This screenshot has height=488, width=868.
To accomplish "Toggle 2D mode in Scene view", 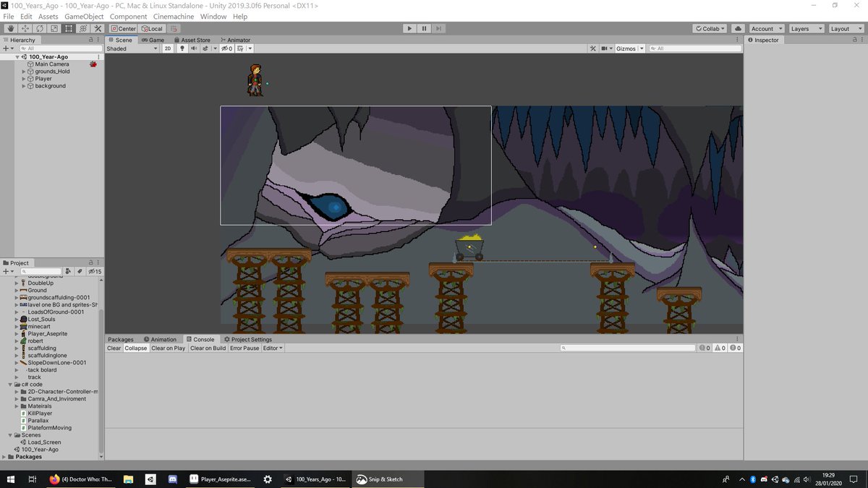I will [168, 48].
